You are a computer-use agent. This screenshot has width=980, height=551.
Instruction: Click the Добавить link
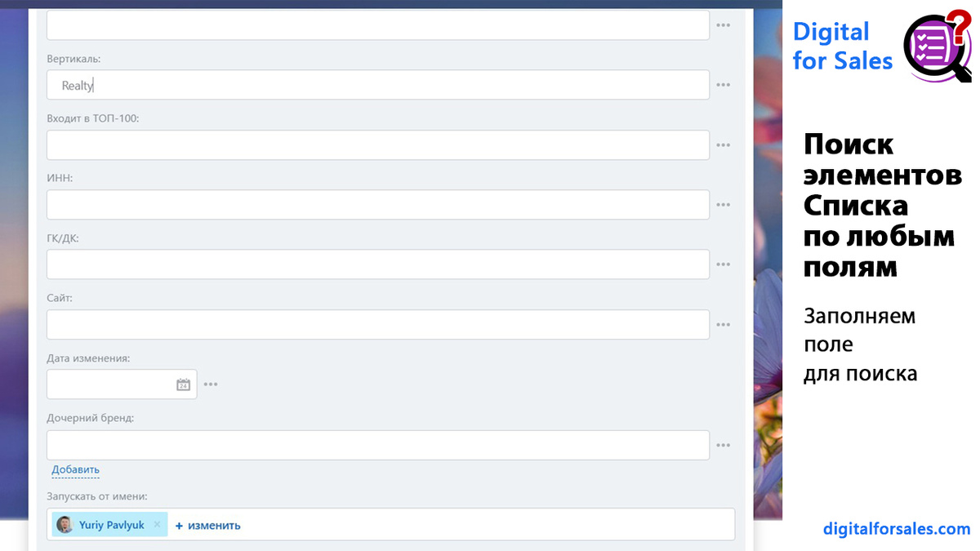click(x=75, y=469)
